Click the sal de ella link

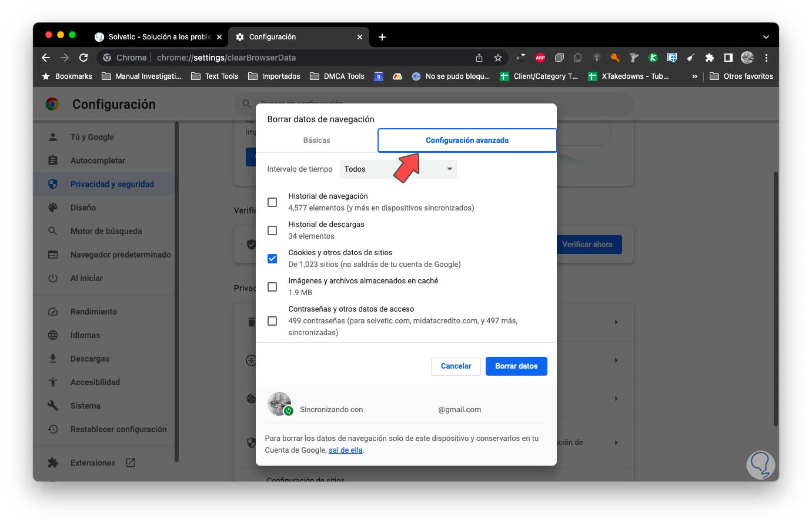pyautogui.click(x=346, y=450)
